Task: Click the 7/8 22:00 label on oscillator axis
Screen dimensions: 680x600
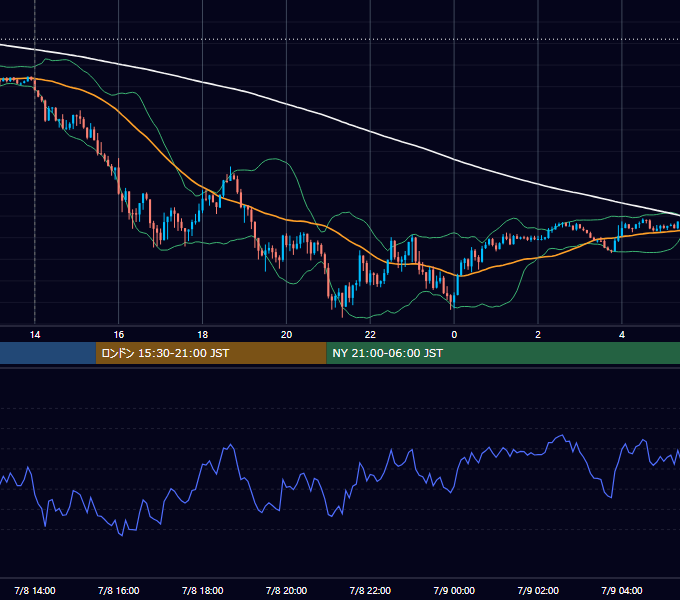Action: pyautogui.click(x=370, y=590)
